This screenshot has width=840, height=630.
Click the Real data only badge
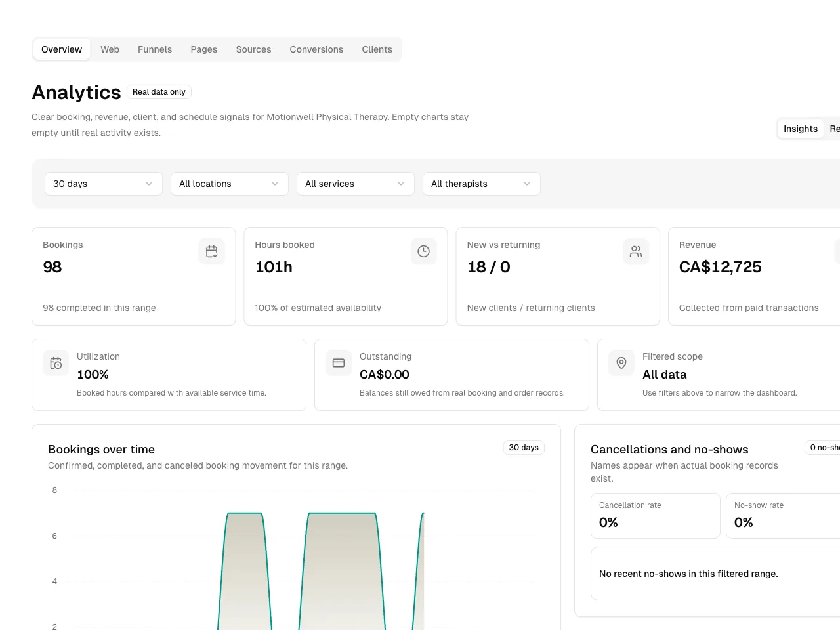pos(159,92)
